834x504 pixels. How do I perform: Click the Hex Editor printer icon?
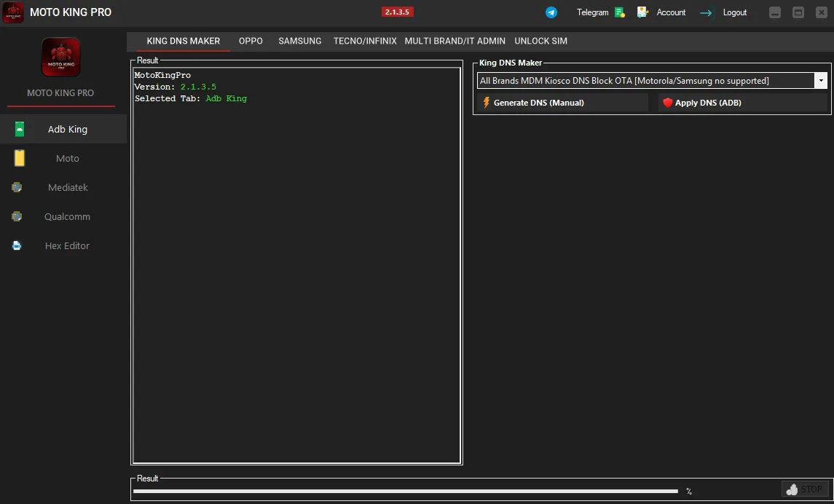point(17,245)
